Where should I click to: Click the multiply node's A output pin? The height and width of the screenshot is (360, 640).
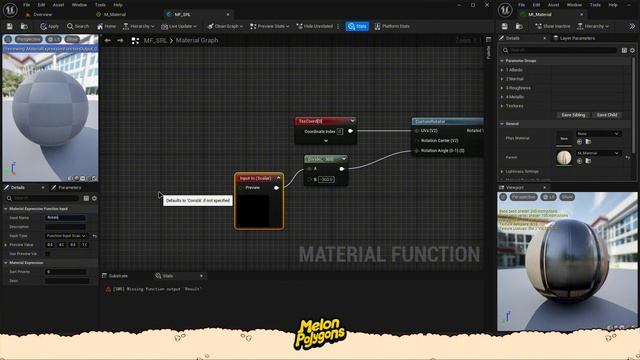(342, 169)
